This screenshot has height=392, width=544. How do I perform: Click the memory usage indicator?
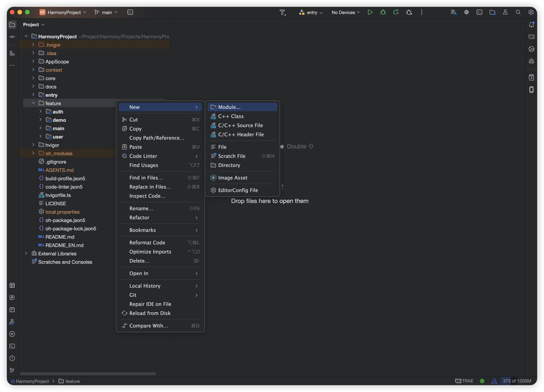516,381
